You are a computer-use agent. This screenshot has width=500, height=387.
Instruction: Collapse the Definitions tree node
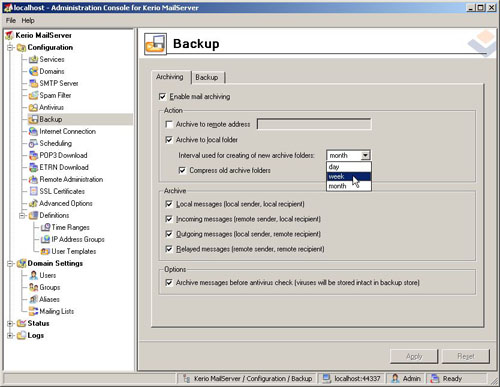22,215
